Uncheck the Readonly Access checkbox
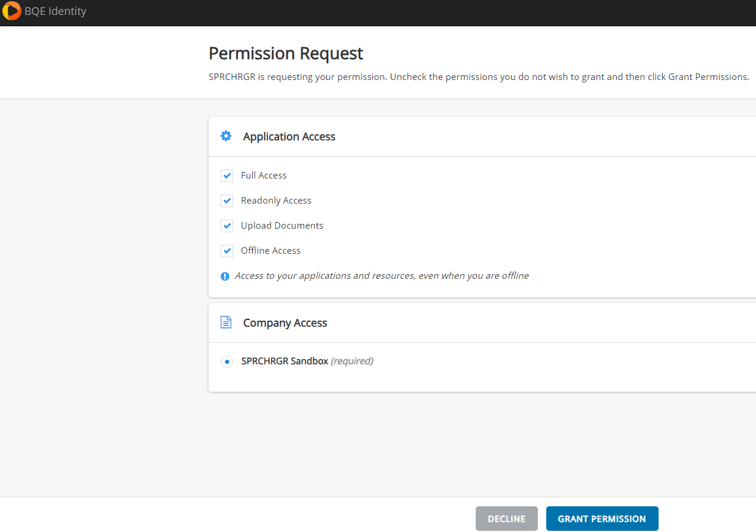Screen dimensions: 756x532 [x=227, y=201]
